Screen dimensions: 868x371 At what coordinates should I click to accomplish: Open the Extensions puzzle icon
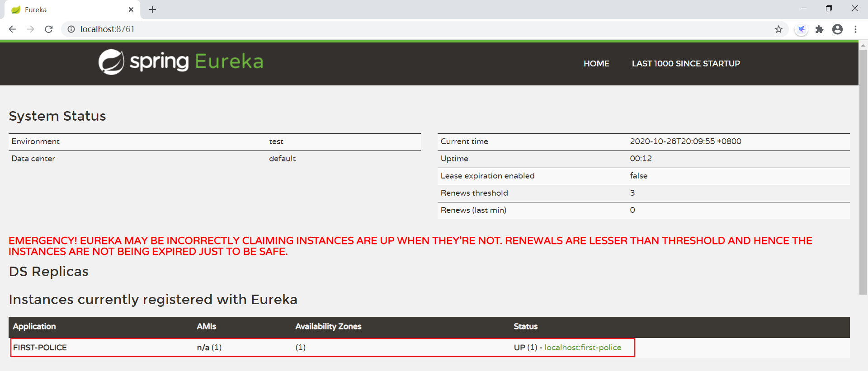819,29
